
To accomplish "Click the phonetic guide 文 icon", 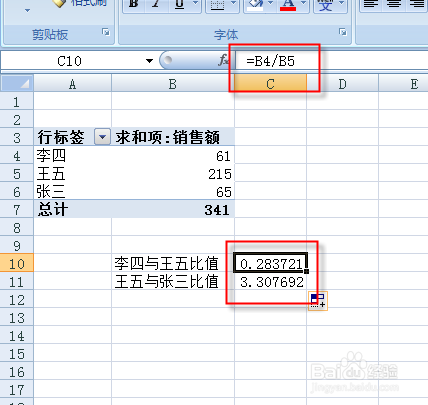I will [x=325, y=5].
